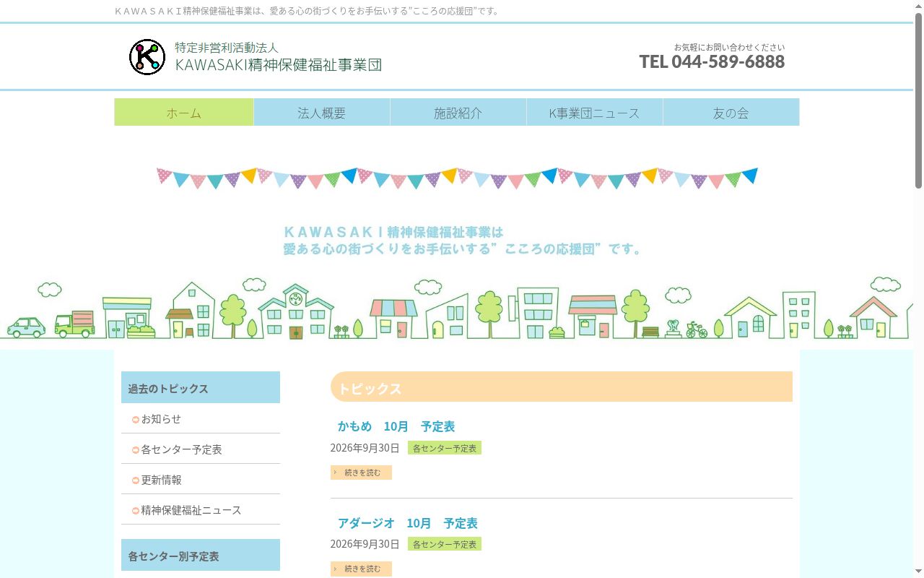Open the 更新情報 sidebar link
This screenshot has height=578, width=924.
[161, 480]
